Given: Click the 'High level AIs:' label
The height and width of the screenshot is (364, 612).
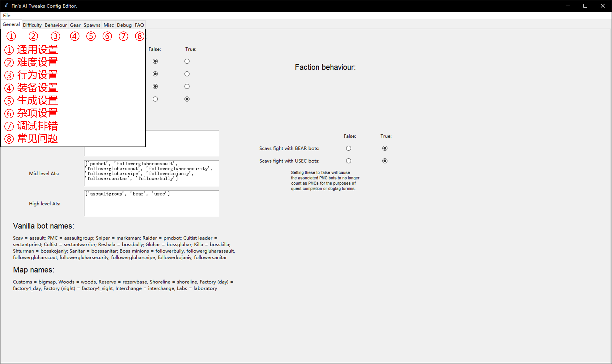Looking at the screenshot, I should (x=45, y=204).
